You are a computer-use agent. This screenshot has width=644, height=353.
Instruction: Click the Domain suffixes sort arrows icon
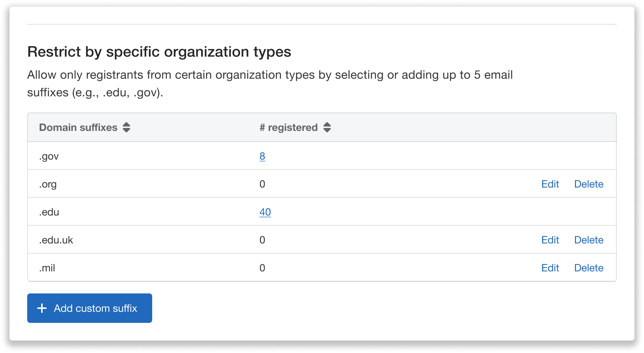click(126, 127)
